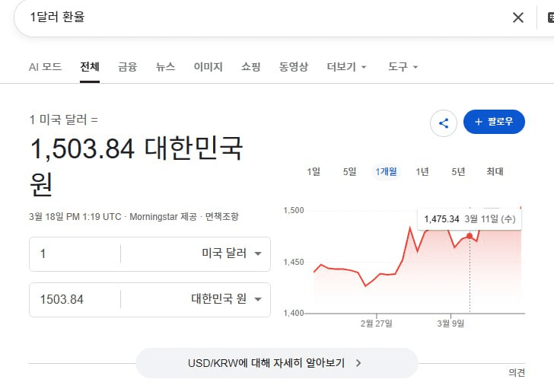The height and width of the screenshot is (392, 554).
Task: Switch to the AI 모드 tab
Action: pyautogui.click(x=45, y=67)
